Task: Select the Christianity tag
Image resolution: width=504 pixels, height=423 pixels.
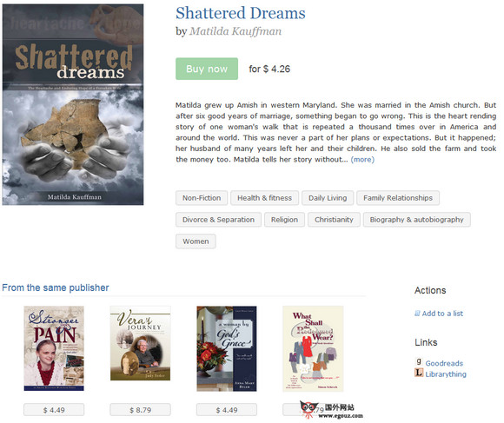Action: tap(334, 220)
